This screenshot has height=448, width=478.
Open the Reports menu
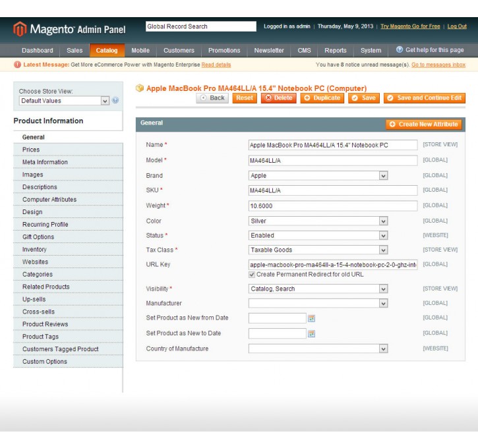[x=336, y=50]
